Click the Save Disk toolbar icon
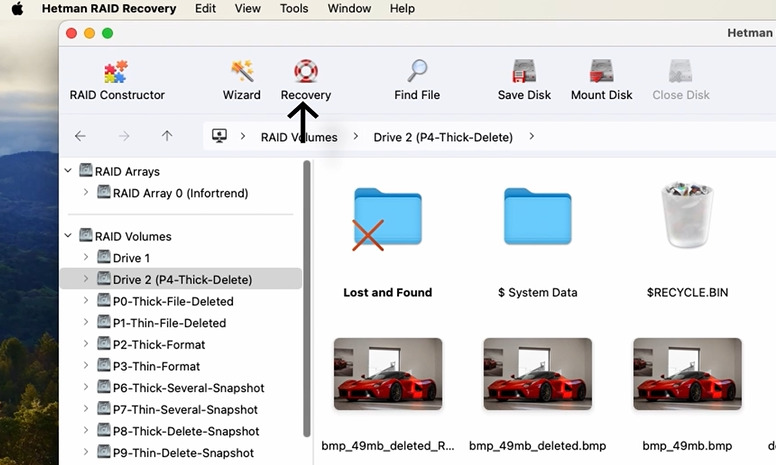Viewport: 776px width, 465px height. [524, 71]
